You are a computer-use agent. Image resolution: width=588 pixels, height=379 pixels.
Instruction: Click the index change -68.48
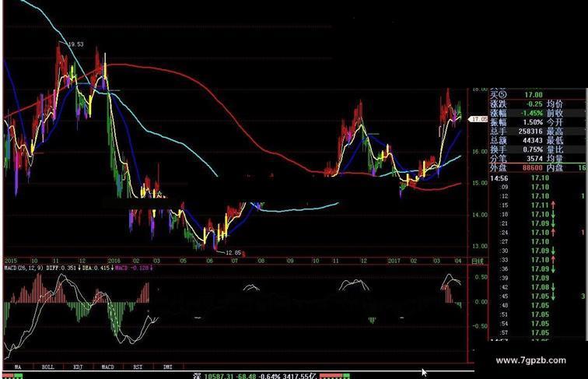(x=246, y=376)
